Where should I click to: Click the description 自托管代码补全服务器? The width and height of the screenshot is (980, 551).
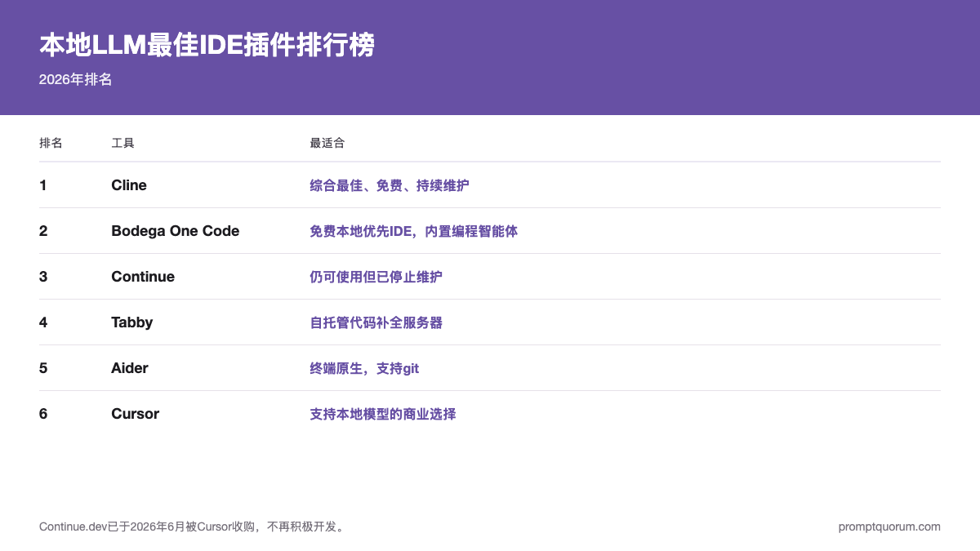coord(376,322)
